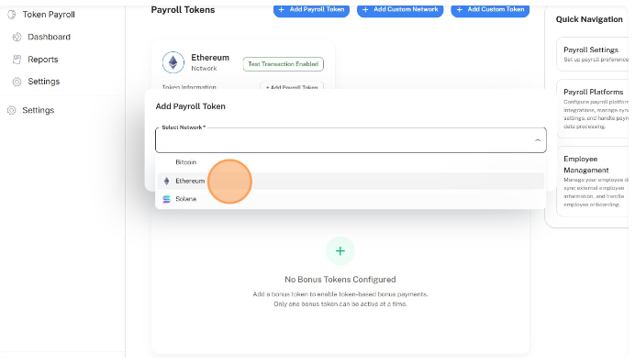Click the Add Payroll Token blue button

pyautogui.click(x=311, y=10)
